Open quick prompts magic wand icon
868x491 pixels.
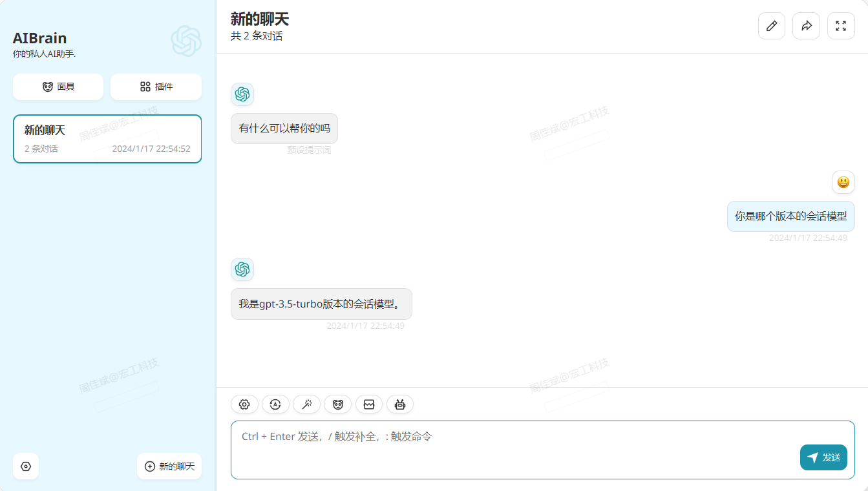pyautogui.click(x=306, y=404)
